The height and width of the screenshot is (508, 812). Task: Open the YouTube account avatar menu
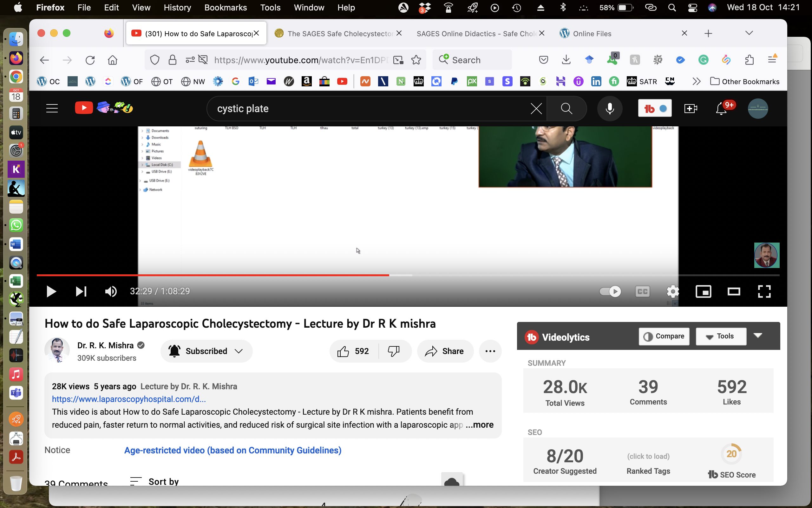758,109
